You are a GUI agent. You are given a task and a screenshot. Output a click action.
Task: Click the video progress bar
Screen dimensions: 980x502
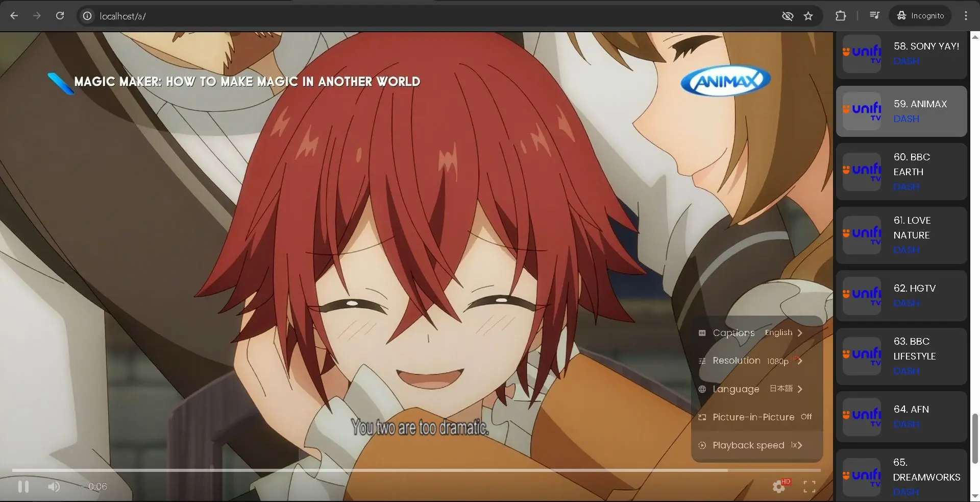[x=416, y=470]
